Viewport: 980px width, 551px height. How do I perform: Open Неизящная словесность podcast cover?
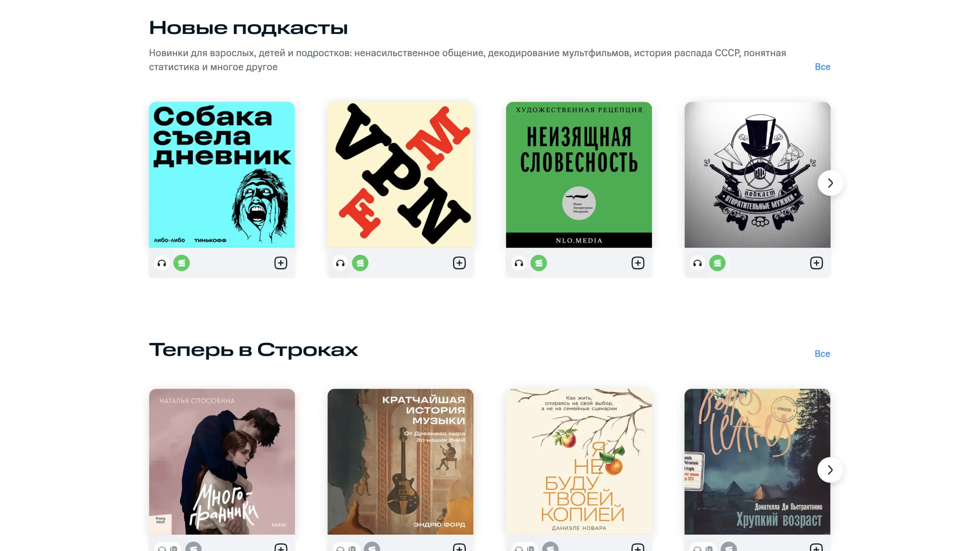click(x=578, y=175)
